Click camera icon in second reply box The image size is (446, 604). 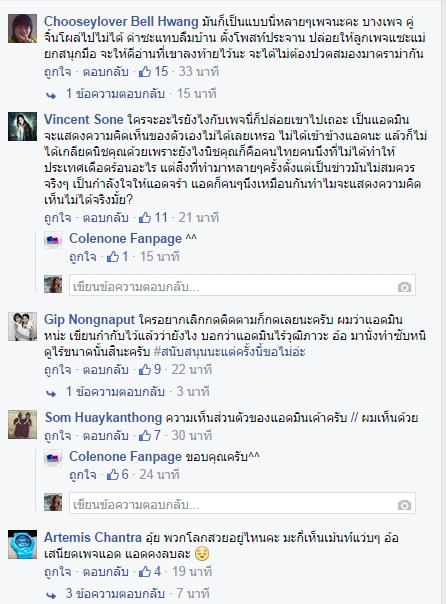404,505
